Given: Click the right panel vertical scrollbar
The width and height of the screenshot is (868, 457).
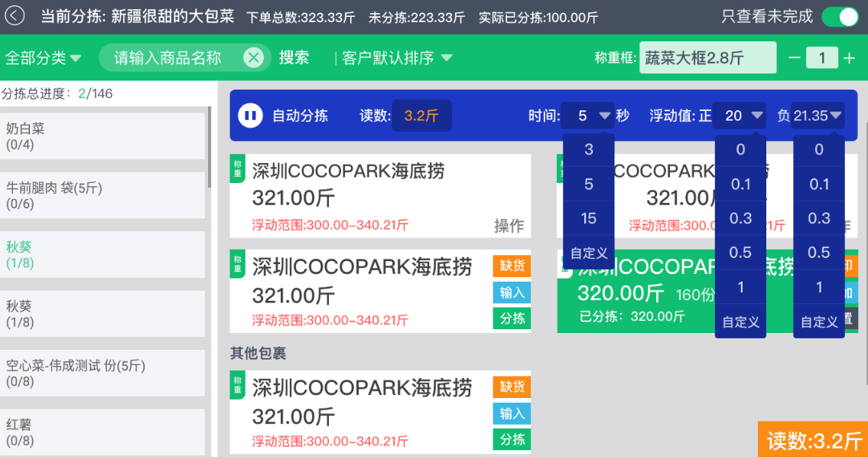Looking at the screenshot, I should [866, 255].
